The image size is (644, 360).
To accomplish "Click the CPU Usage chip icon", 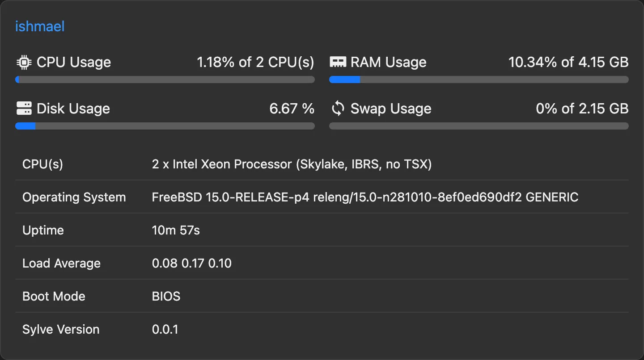I will pos(24,62).
